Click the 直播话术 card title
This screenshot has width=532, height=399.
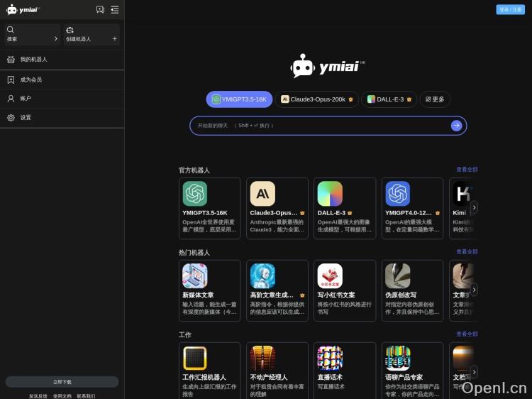tap(330, 377)
